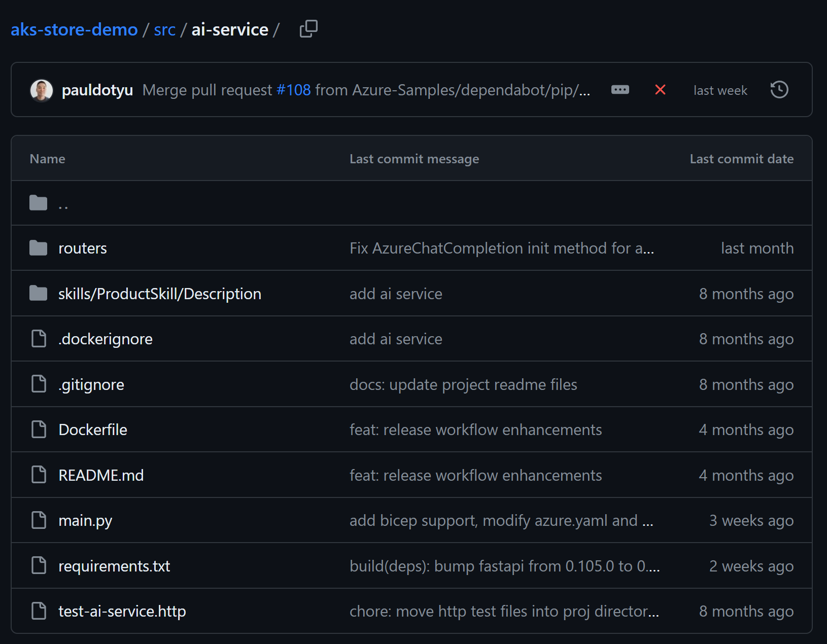Open test-ai-service.http file
Screen dimensions: 827x644
[122, 611]
